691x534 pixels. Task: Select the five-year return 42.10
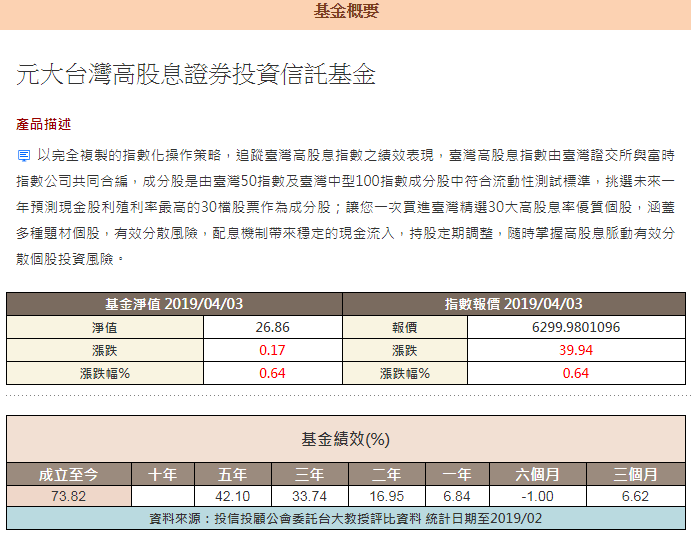(233, 496)
